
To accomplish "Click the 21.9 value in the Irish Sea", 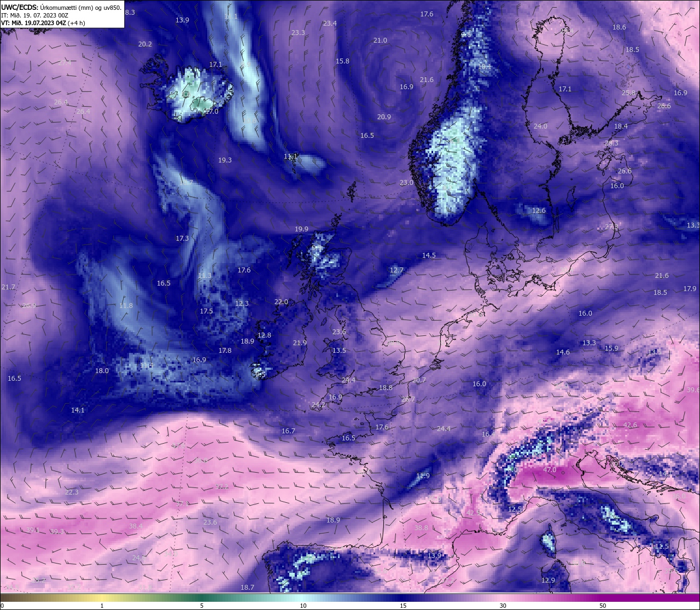I will pyautogui.click(x=300, y=342).
